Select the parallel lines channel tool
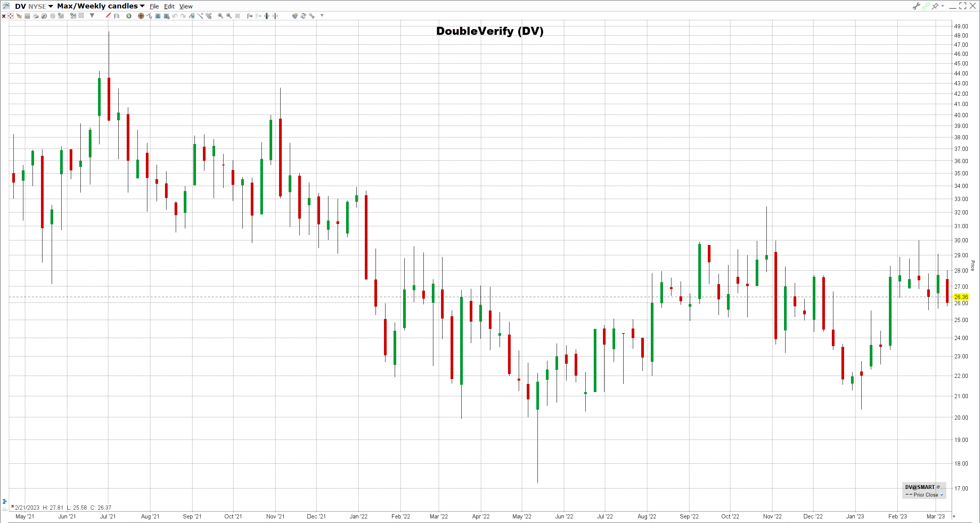Image resolution: width=980 pixels, height=523 pixels. click(209, 16)
